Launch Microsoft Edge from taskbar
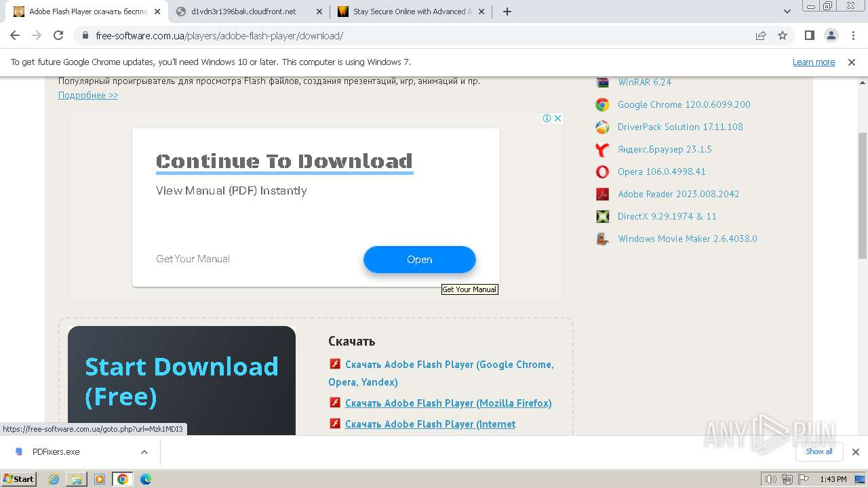 (145, 479)
